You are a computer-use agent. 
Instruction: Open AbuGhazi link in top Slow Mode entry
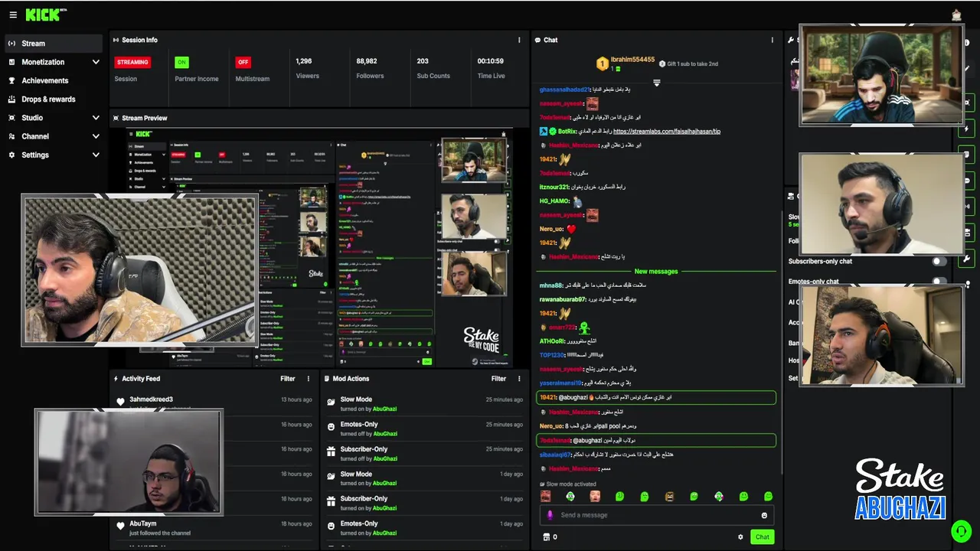coord(384,409)
